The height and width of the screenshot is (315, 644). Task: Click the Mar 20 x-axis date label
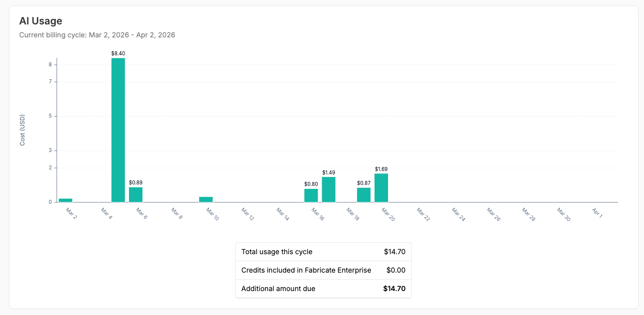tap(387, 214)
